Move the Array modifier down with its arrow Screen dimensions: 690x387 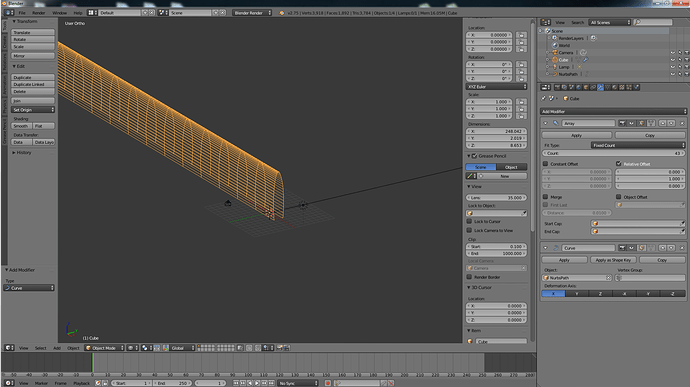(672, 123)
